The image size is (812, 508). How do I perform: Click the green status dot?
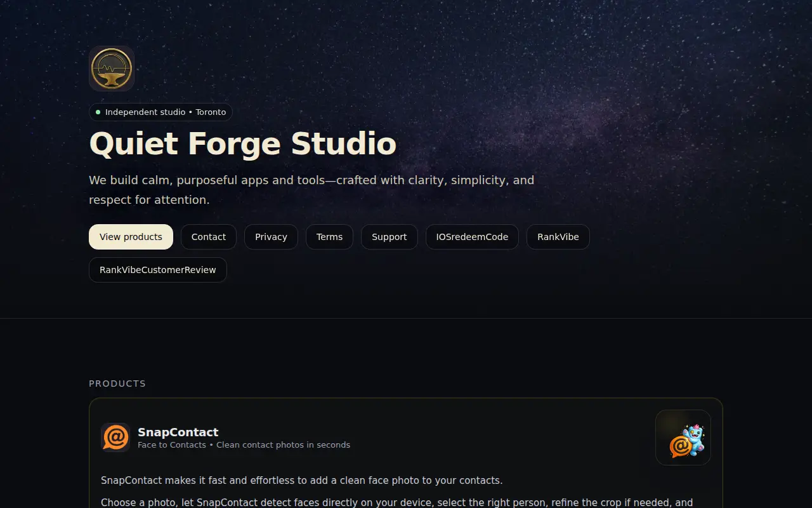[98, 112]
